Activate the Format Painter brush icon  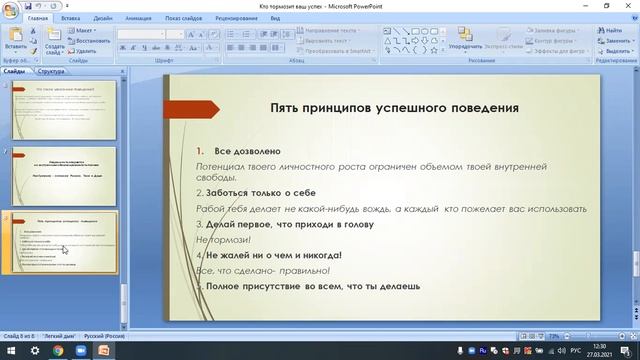pyautogui.click(x=33, y=51)
